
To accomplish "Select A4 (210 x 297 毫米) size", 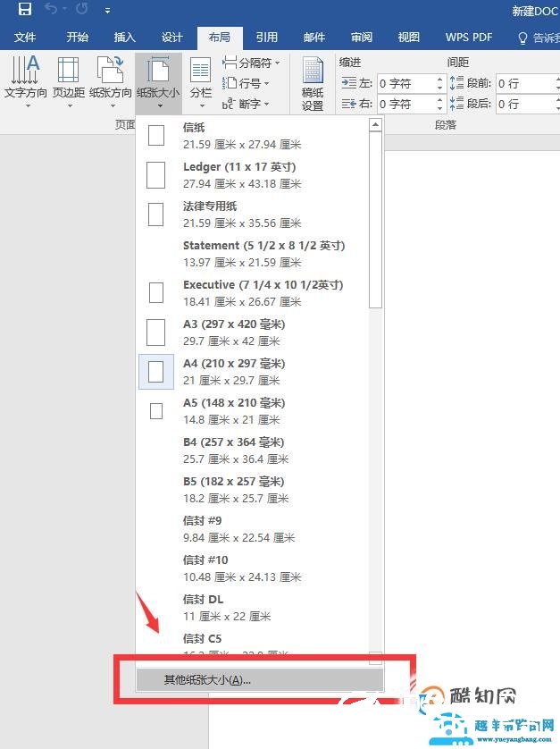I will pos(252,372).
